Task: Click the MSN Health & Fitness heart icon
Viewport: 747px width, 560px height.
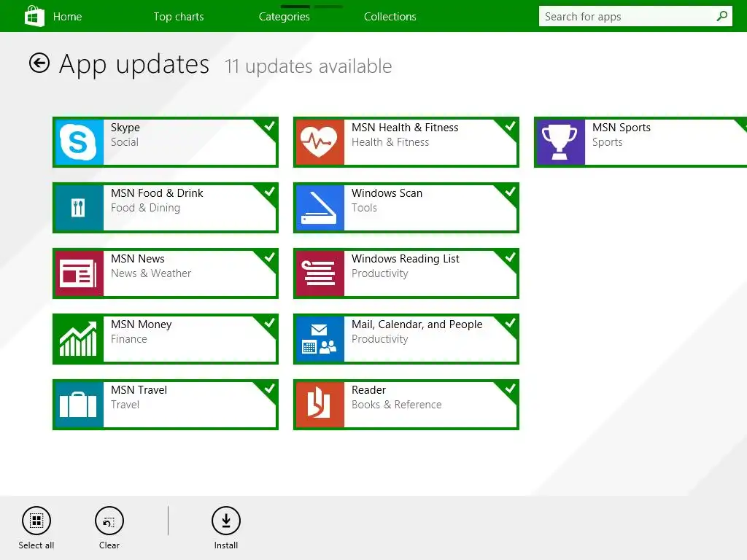Action: [320, 142]
